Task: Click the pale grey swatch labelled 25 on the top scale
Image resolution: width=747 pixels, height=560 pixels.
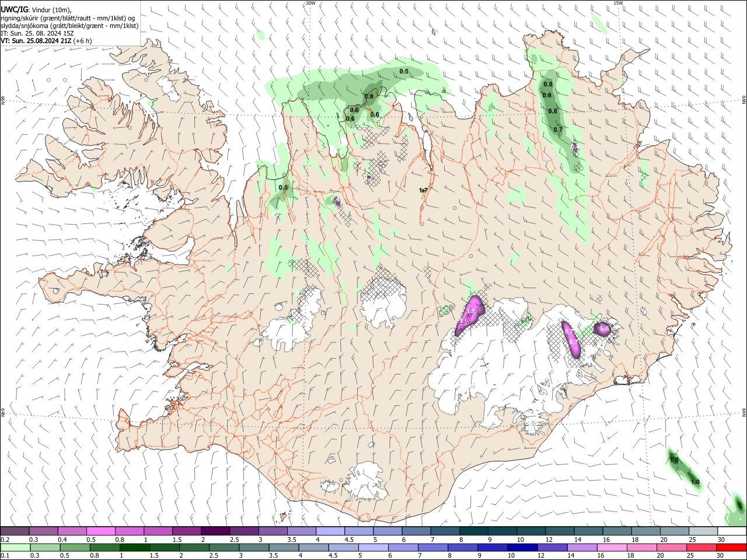Action: click(703, 531)
